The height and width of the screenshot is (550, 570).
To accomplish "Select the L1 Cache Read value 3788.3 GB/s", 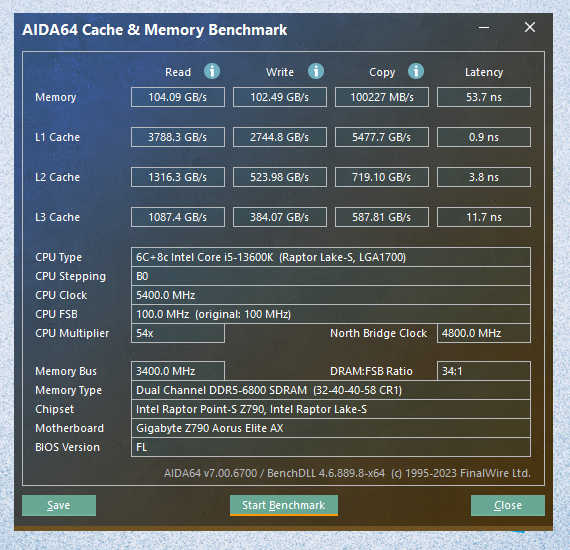I will 178,137.
